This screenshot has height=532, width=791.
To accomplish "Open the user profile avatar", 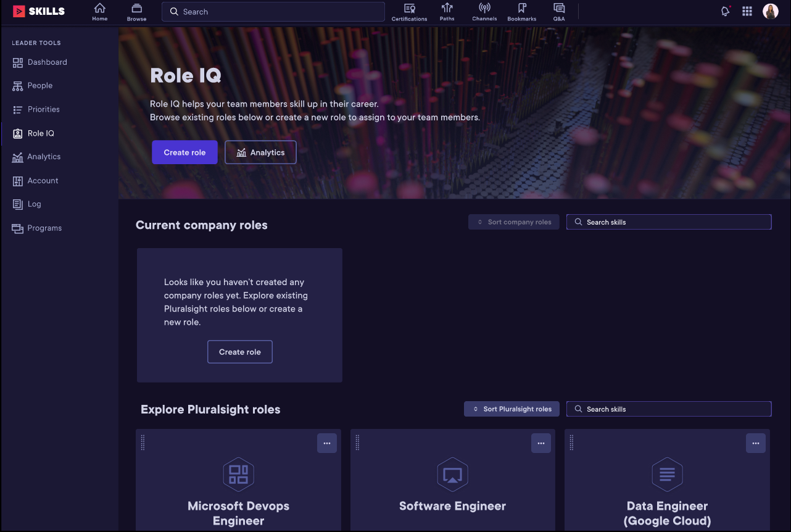I will pyautogui.click(x=771, y=11).
